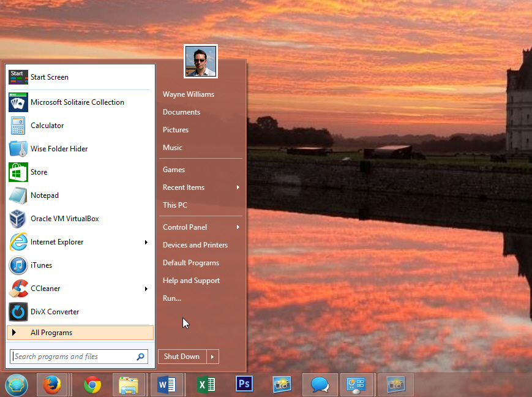Launch iTunes icon
The width and height of the screenshot is (532, 397).
pyautogui.click(x=18, y=265)
